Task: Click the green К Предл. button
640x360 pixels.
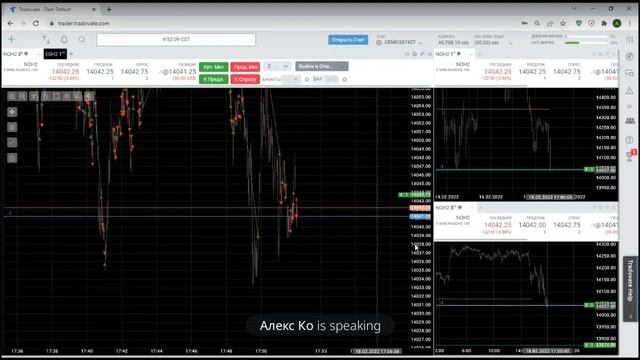Action: point(213,79)
